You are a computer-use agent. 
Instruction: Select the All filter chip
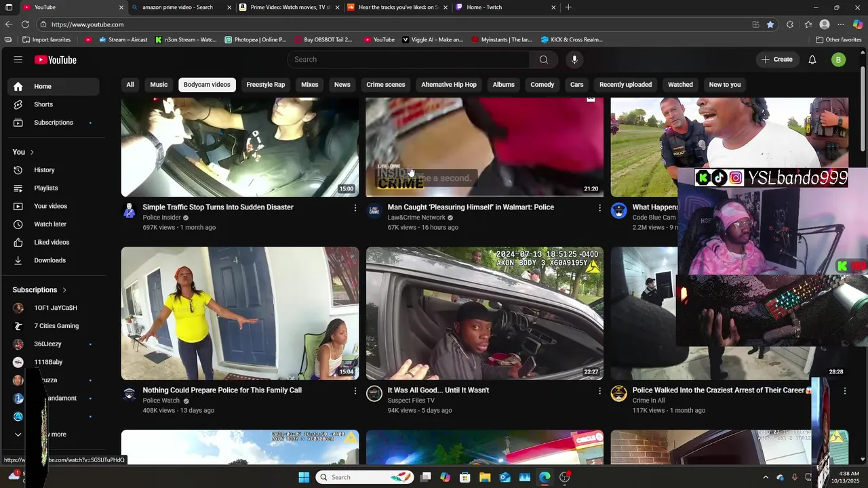click(130, 85)
